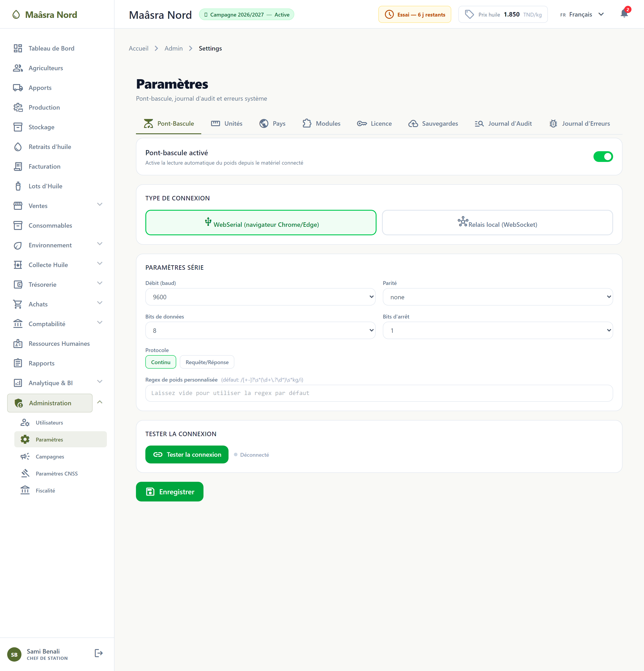Screen dimensions: 644x671
Task: Select WebSerial (navigateur Chrome/Edge) connection type
Action: click(x=261, y=223)
